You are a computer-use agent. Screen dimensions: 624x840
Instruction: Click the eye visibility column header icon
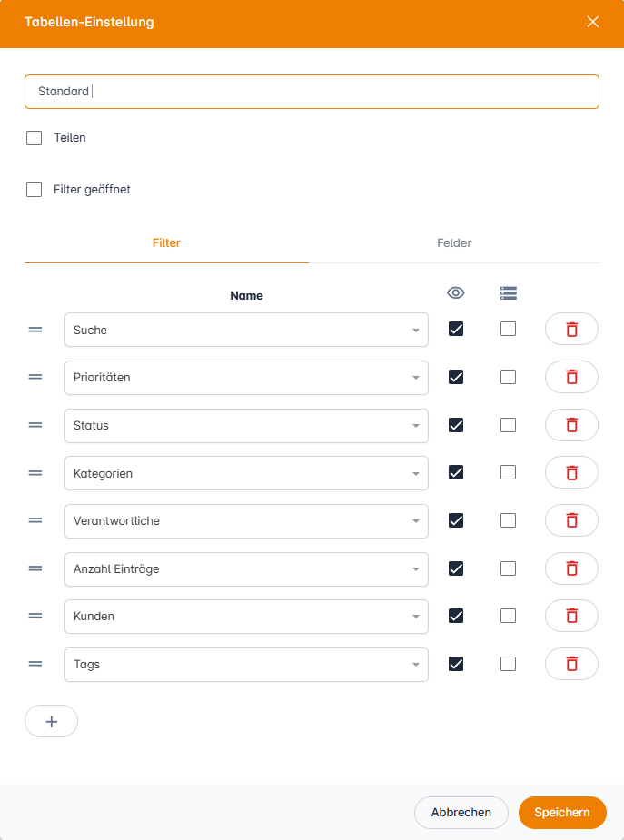tap(456, 292)
